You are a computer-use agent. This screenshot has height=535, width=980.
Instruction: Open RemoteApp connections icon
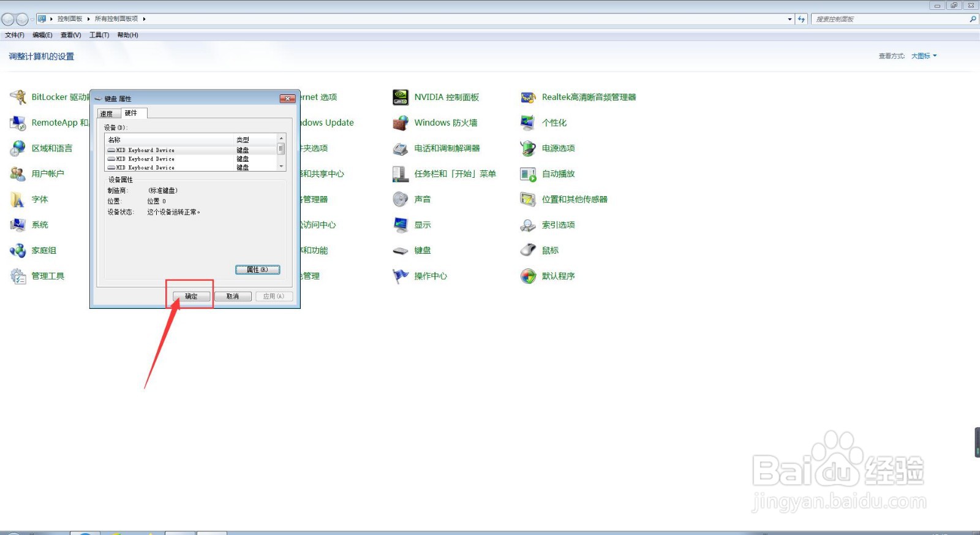coord(18,123)
